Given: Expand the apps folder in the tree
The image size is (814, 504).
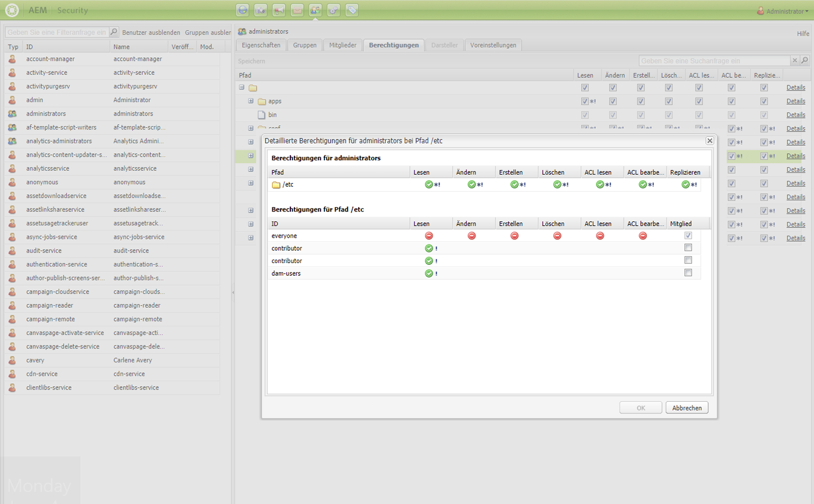Looking at the screenshot, I should [251, 101].
